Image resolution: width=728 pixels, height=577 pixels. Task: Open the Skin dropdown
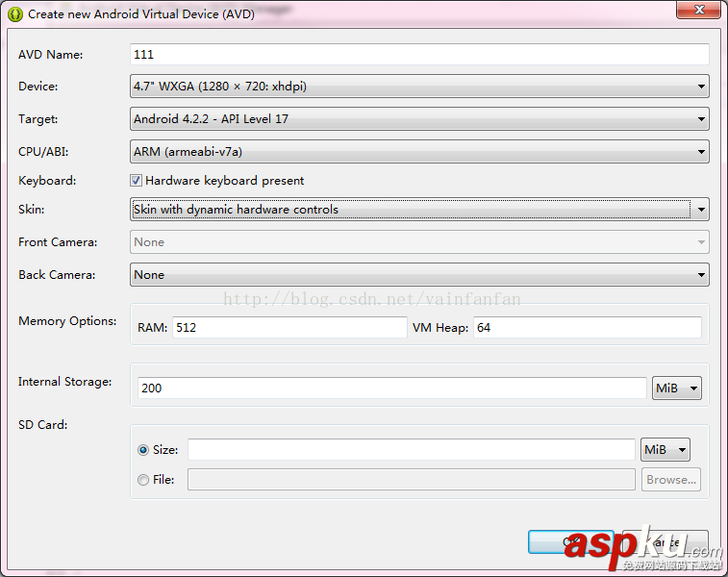419,210
